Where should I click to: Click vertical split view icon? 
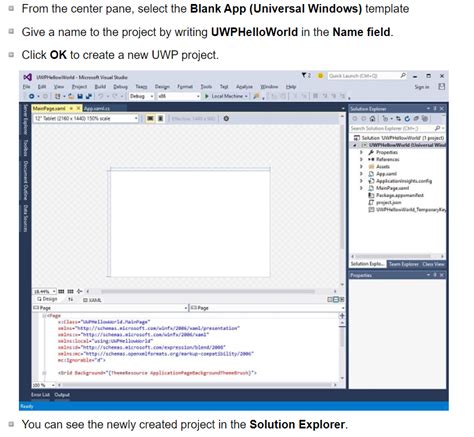(330, 300)
